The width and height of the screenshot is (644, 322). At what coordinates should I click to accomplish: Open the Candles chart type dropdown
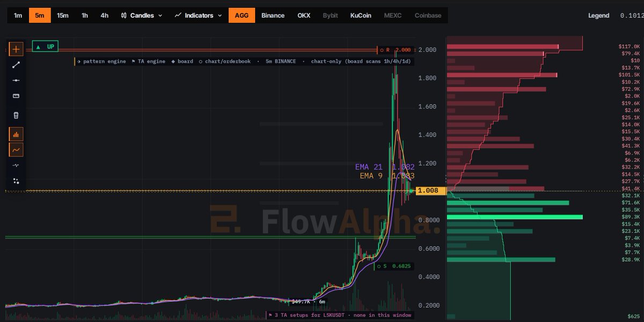(142, 16)
